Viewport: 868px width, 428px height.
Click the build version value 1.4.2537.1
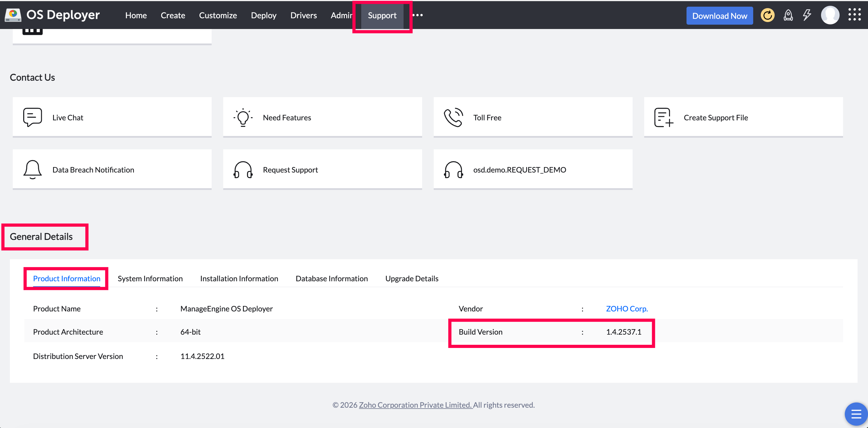pyautogui.click(x=624, y=332)
